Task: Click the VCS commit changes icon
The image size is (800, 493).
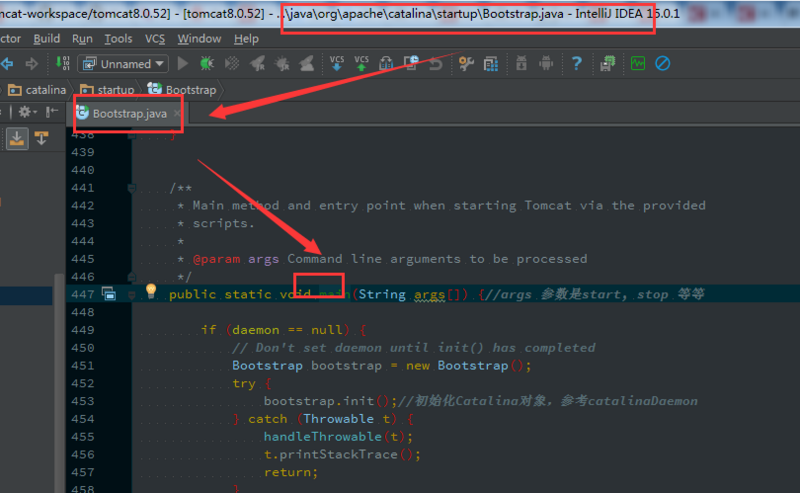Action: point(361,63)
